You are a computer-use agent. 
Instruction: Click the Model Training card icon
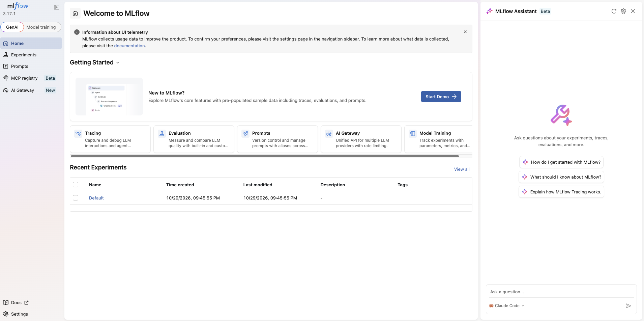pos(413,134)
